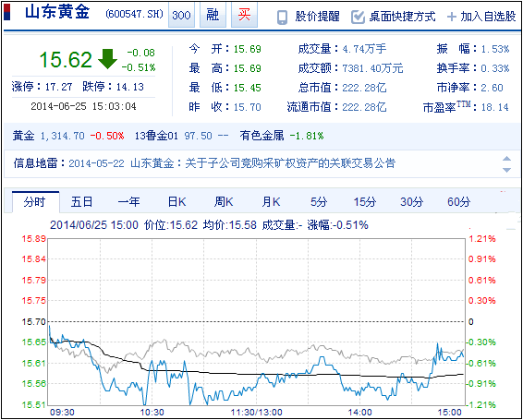Screen dimensions: 523x420
Task: Open the 黄金 commodity quote link
Action: pyautogui.click(x=23, y=136)
